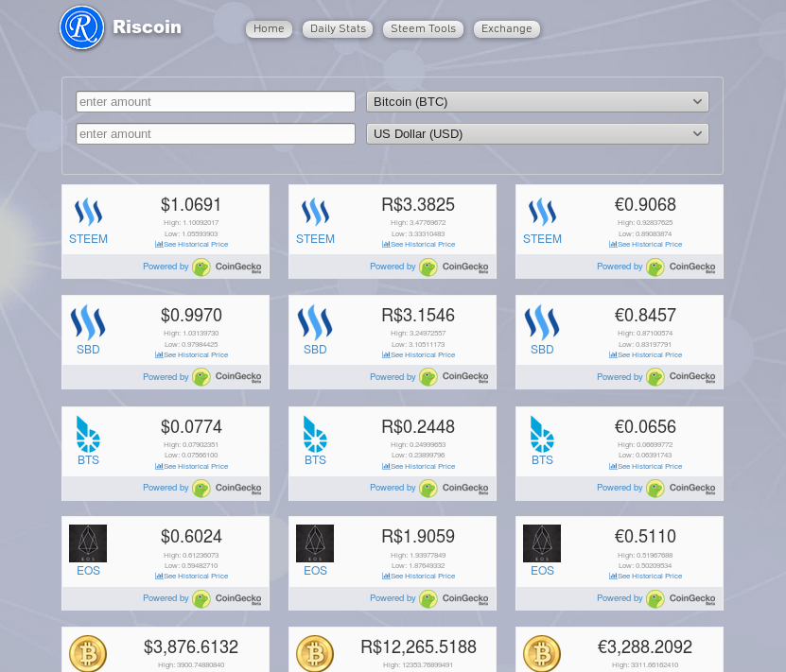Open See Historical Price for STEEM in euro
Viewport: 786px width, 672px height.
[646, 245]
